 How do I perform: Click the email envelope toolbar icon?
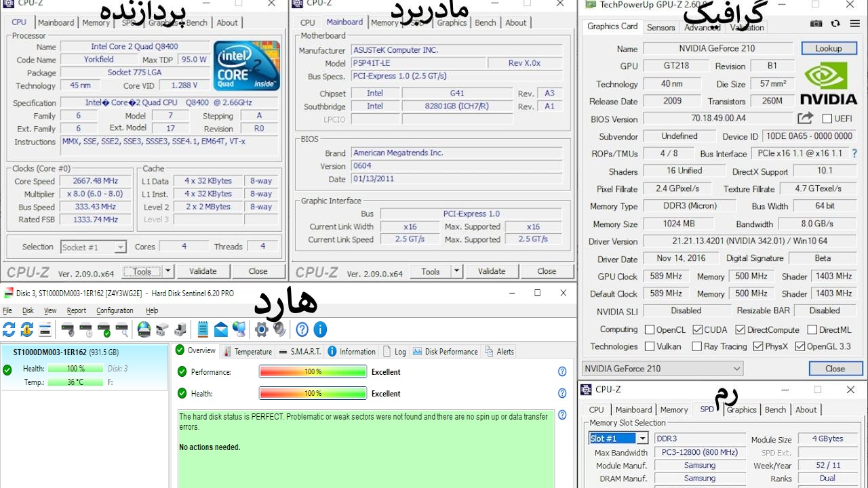(x=221, y=330)
